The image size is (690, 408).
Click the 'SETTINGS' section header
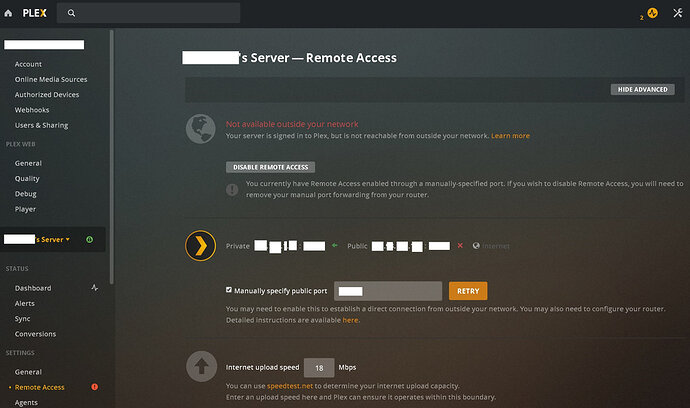(x=20, y=353)
